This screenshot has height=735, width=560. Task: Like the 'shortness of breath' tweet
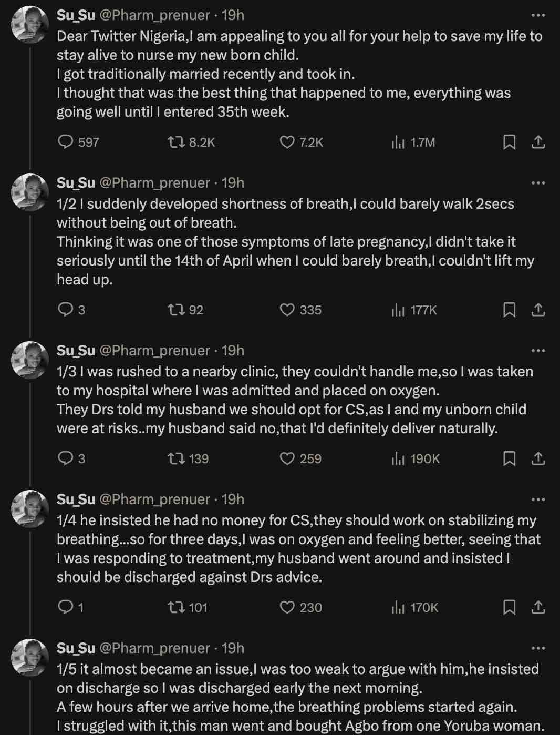click(287, 310)
